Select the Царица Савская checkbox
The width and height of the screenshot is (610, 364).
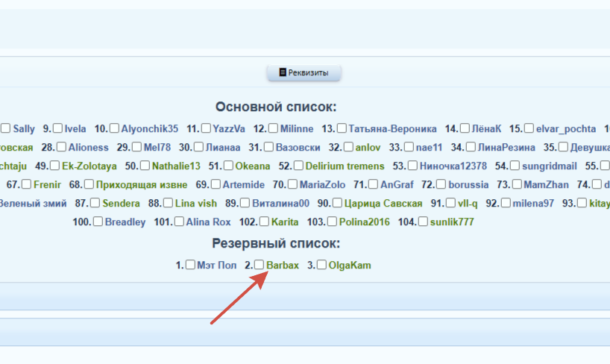pos(337,203)
